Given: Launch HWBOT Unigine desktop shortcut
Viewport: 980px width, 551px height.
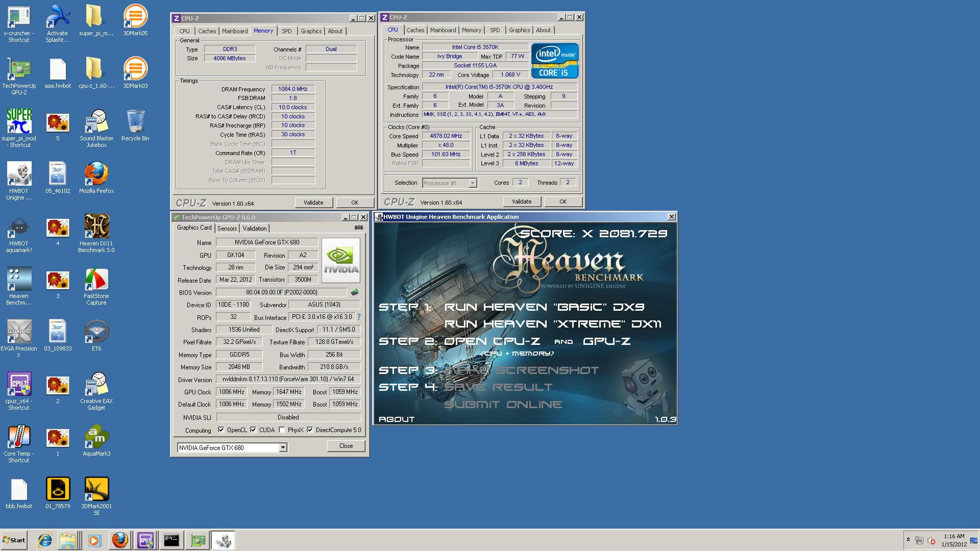Looking at the screenshot, I should tap(19, 174).
